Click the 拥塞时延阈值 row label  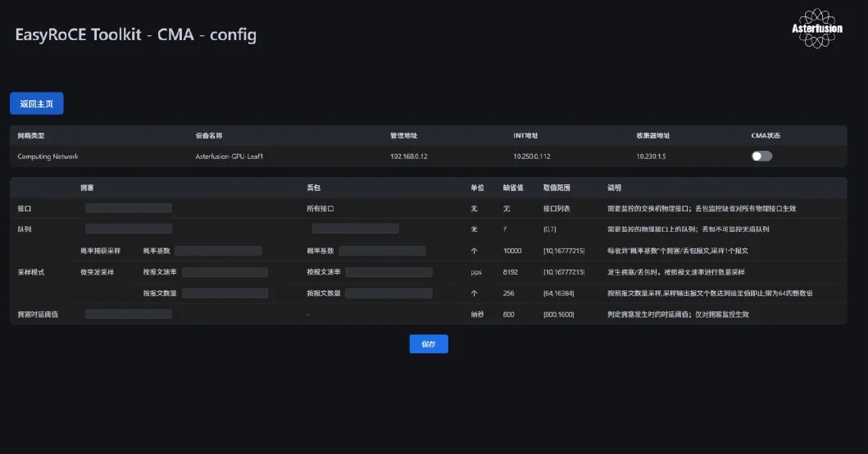[x=38, y=314]
